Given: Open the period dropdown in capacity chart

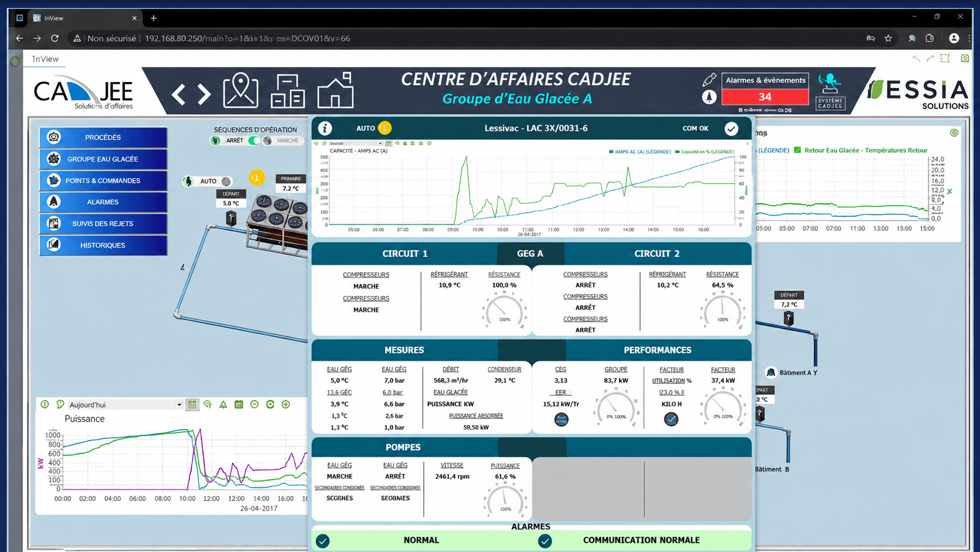Looking at the screenshot, I should coord(356,143).
